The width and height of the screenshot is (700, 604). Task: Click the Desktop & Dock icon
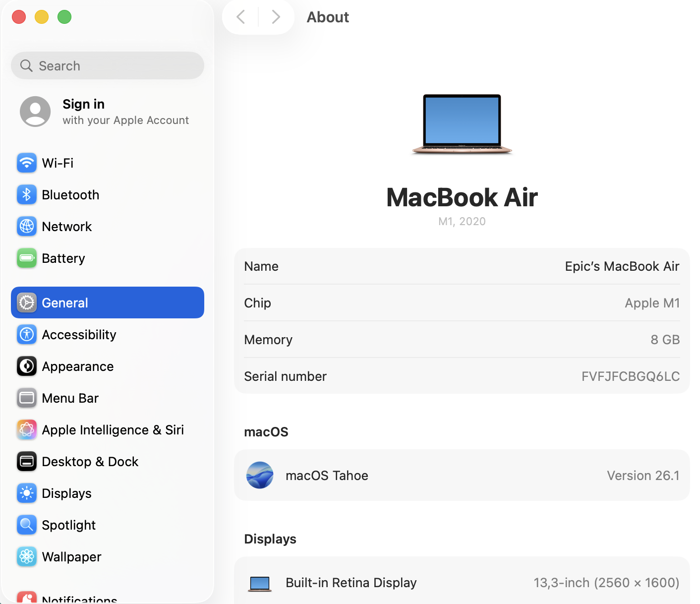tap(27, 461)
